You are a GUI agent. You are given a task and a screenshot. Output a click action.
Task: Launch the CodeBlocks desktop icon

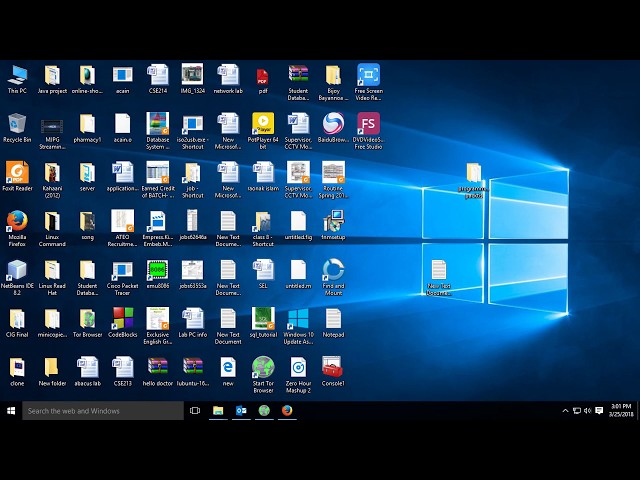pyautogui.click(x=122, y=318)
